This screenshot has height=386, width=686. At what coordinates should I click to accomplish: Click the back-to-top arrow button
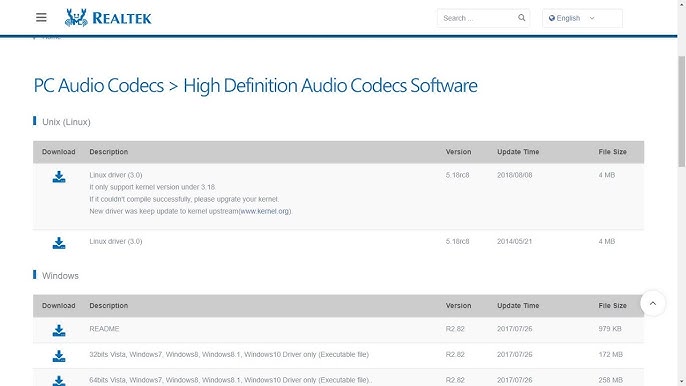click(x=653, y=303)
